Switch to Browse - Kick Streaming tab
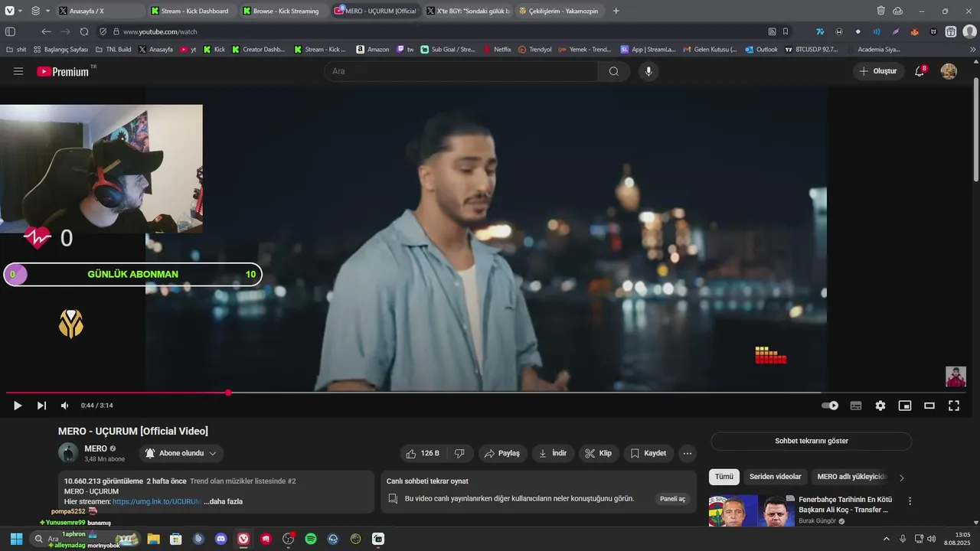Image resolution: width=980 pixels, height=551 pixels. tap(283, 11)
